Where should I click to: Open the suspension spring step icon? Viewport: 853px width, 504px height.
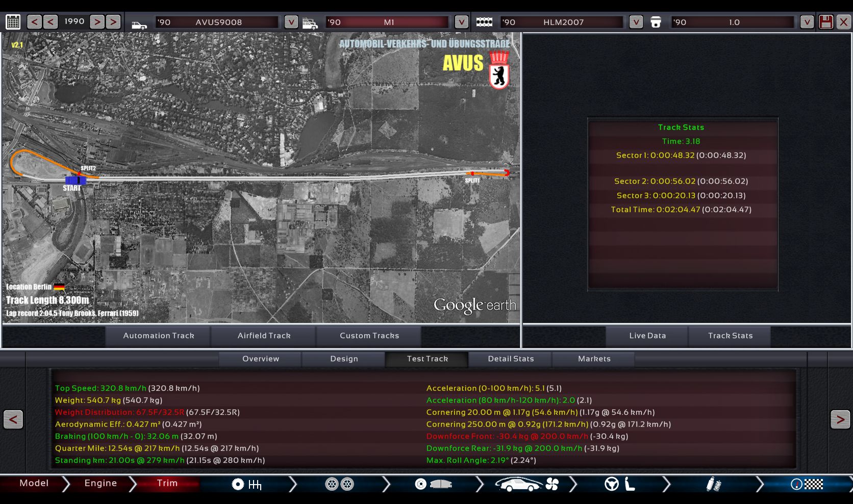(x=713, y=484)
